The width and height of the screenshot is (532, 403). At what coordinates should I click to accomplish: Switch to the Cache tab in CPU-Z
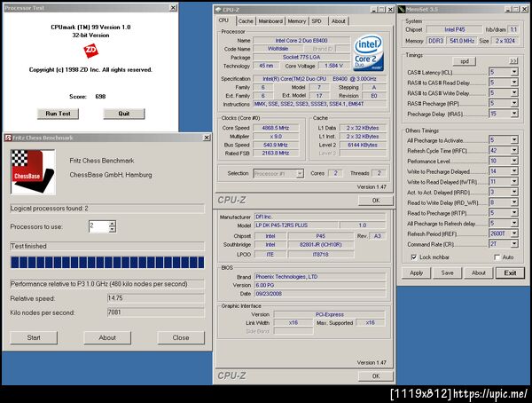tap(246, 21)
